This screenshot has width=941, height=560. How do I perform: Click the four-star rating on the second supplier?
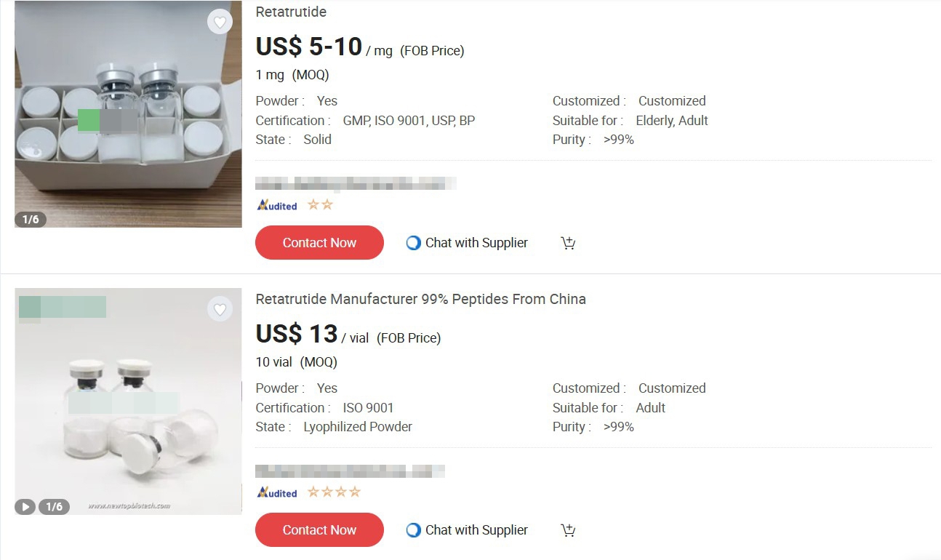click(x=333, y=492)
